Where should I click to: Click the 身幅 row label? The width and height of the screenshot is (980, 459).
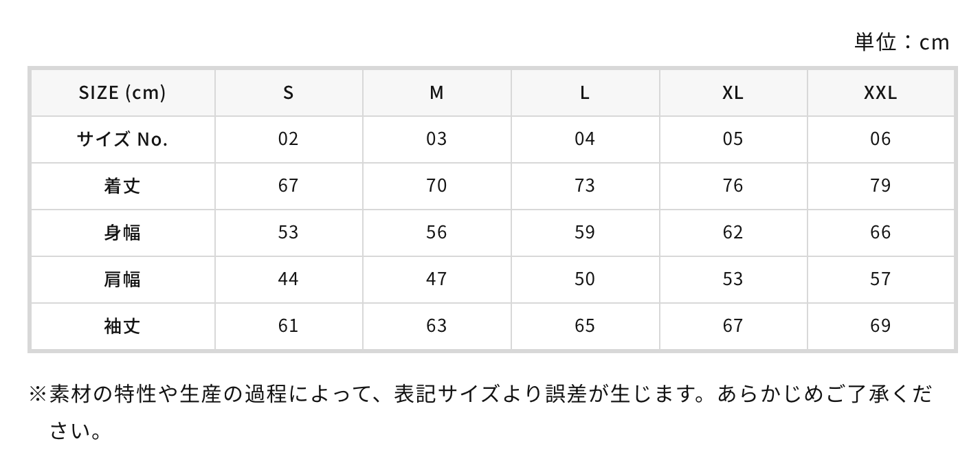pos(122,232)
